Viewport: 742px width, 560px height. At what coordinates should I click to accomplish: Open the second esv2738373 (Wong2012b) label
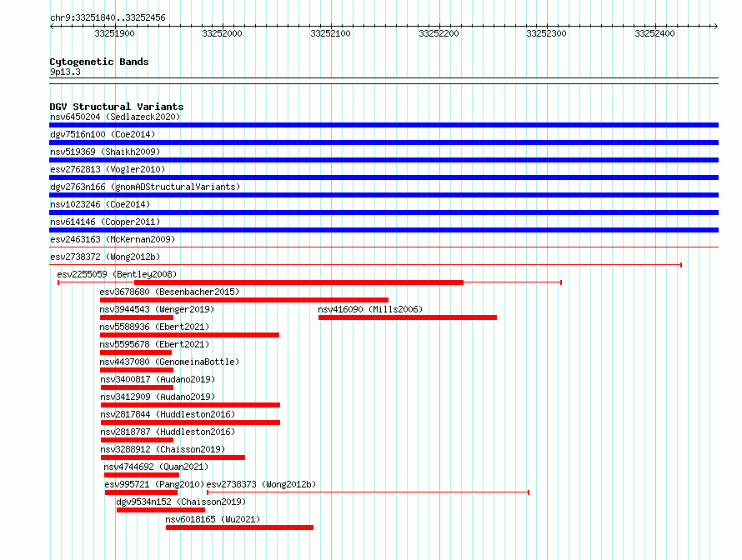(x=261, y=484)
